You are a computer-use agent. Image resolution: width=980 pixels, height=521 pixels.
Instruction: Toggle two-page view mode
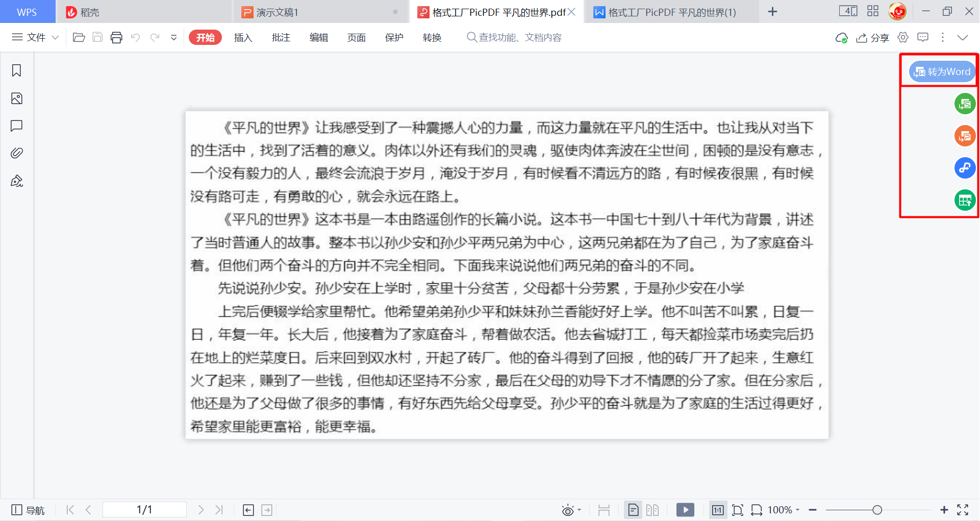tap(652, 510)
